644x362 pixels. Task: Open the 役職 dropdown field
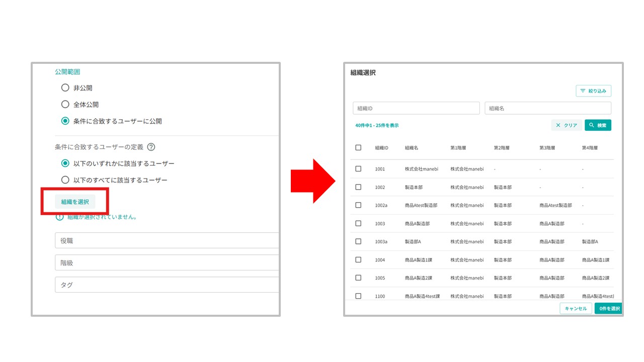(x=167, y=241)
